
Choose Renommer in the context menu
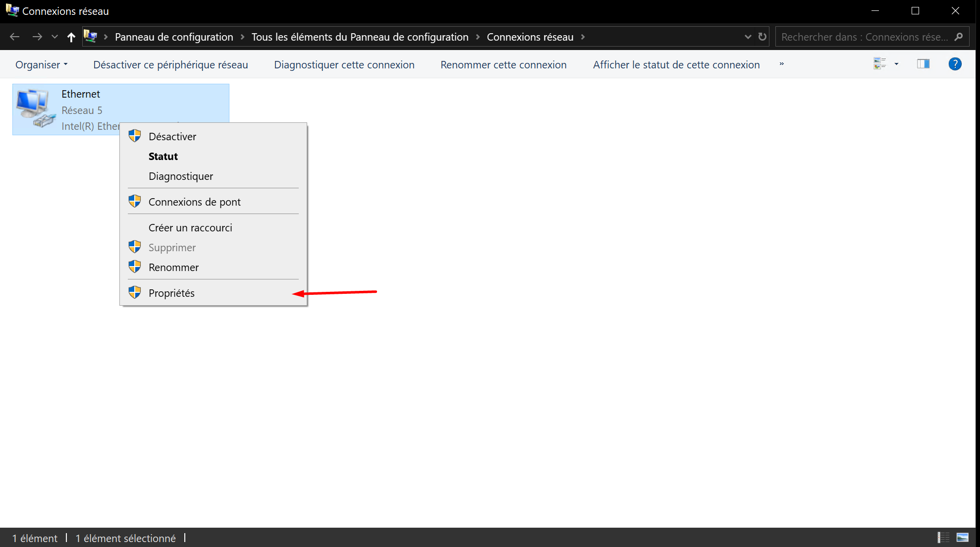(x=214, y=268)
